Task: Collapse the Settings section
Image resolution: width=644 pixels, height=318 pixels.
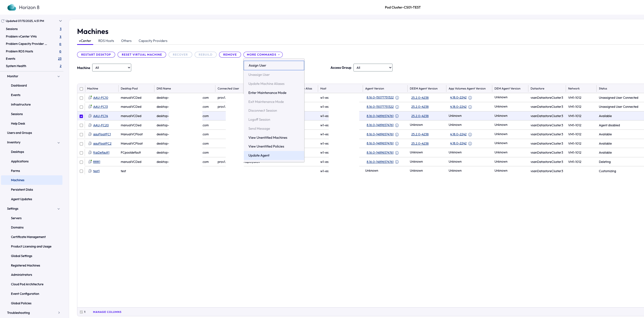Action: click(x=59, y=209)
